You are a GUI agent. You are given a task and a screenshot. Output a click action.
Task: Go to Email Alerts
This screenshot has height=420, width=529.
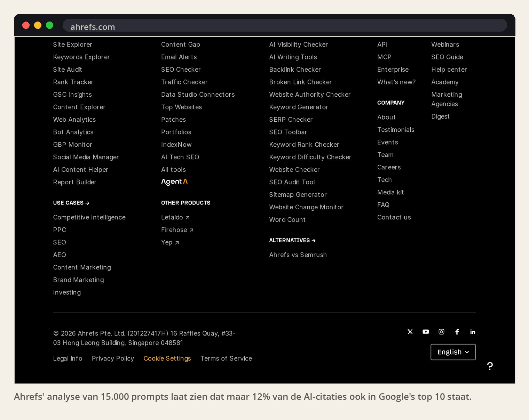pos(179,57)
